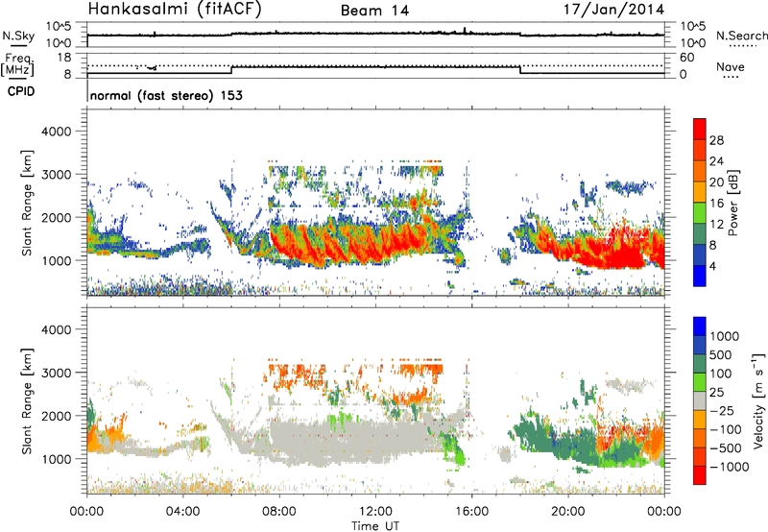Click the 04:00 time axis tick label

coord(182,512)
